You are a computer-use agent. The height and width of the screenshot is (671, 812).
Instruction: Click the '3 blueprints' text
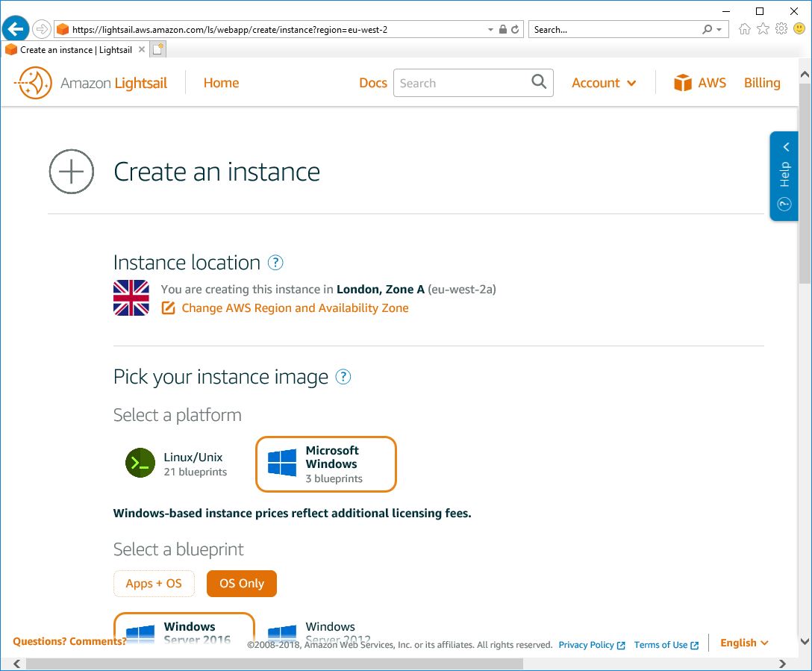(x=334, y=478)
